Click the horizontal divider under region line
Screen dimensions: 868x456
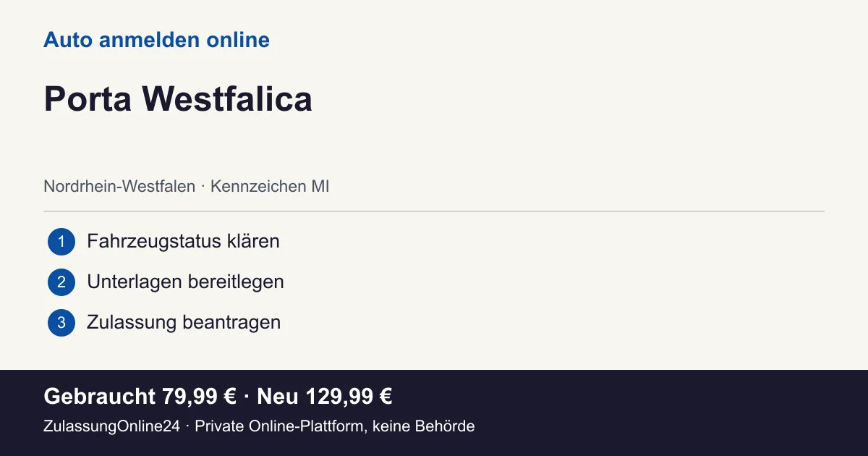click(x=434, y=211)
